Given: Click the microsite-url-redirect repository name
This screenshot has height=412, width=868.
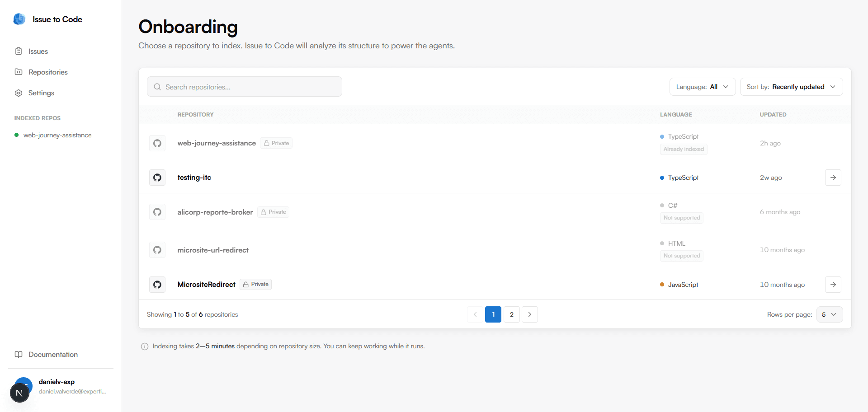Looking at the screenshot, I should (213, 250).
